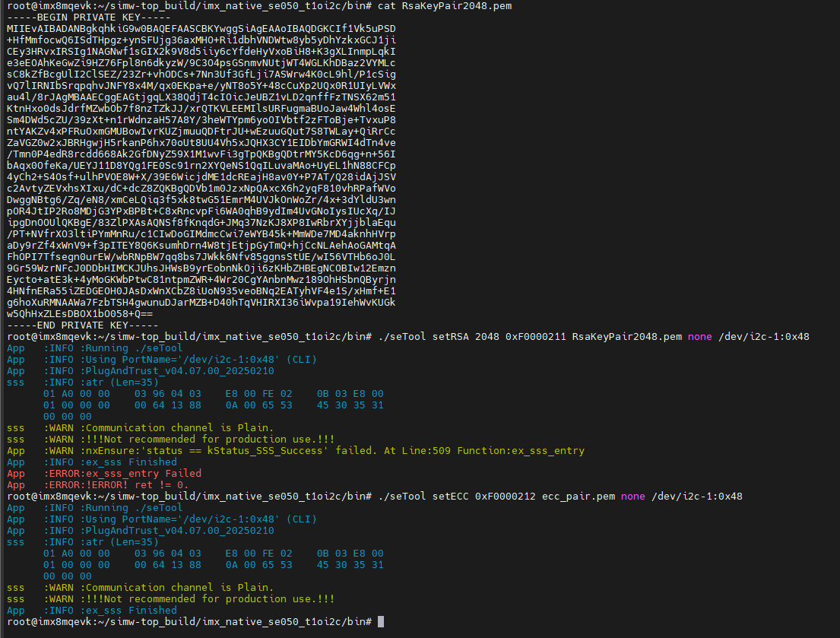This screenshot has width=840, height=638.
Task: Click the key line starting 'c2AvtyZEVxhsXIxu'
Action: [x=201, y=189]
